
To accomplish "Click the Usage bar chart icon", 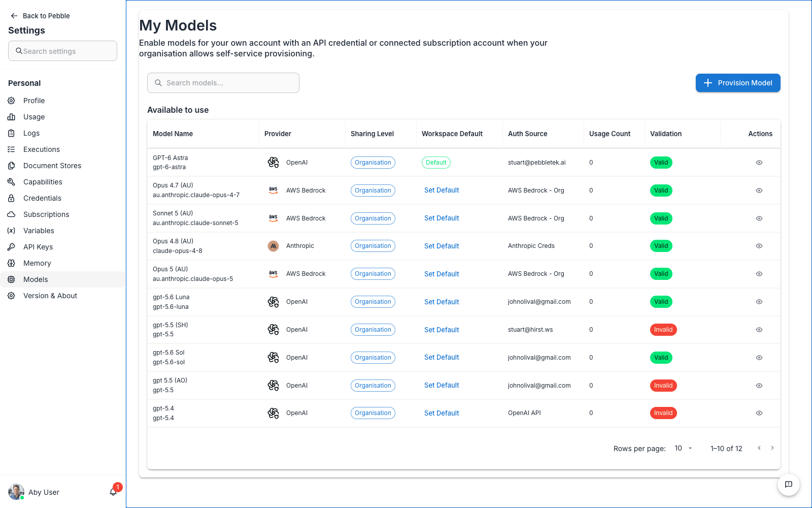I will (11, 117).
